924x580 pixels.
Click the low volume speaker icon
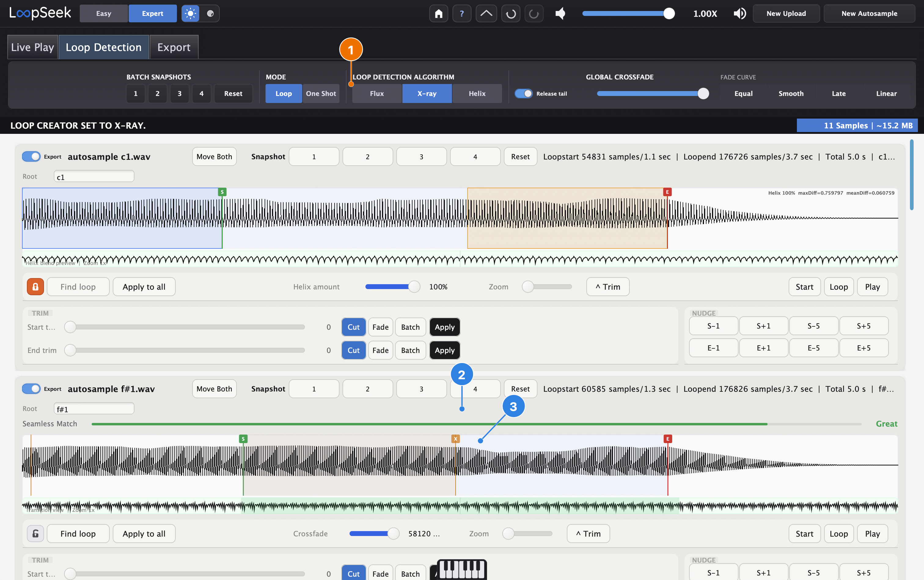click(560, 13)
